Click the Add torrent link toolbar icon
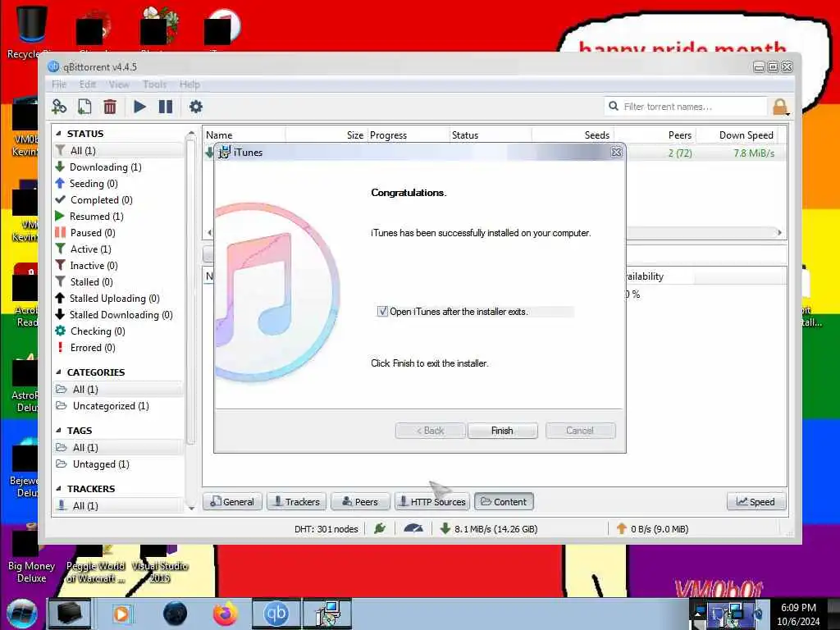 coord(59,107)
